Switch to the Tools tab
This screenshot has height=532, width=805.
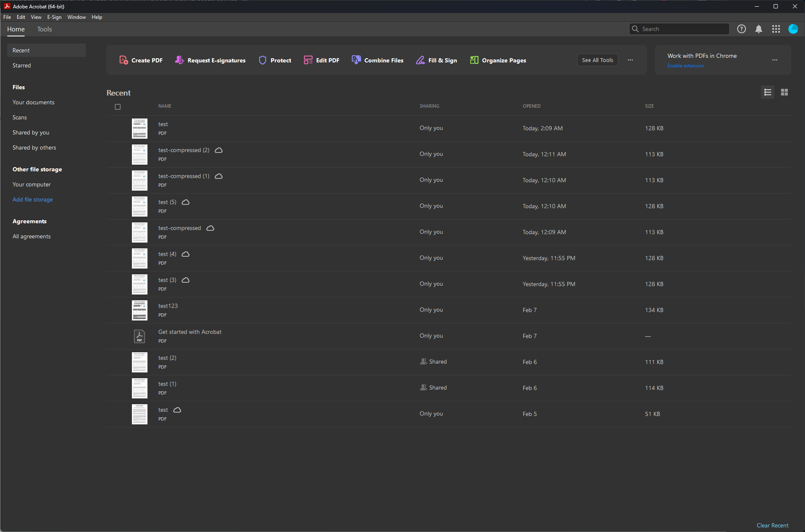pyautogui.click(x=44, y=29)
